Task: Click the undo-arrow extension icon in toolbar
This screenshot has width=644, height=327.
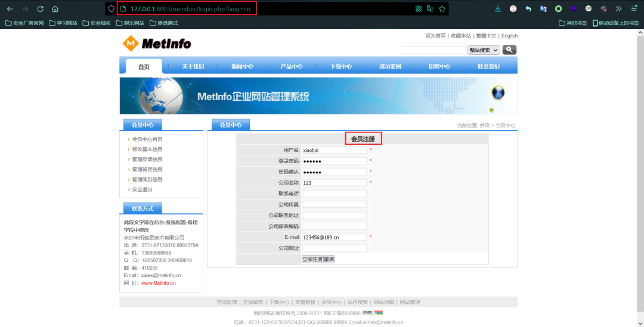Action: point(528,8)
